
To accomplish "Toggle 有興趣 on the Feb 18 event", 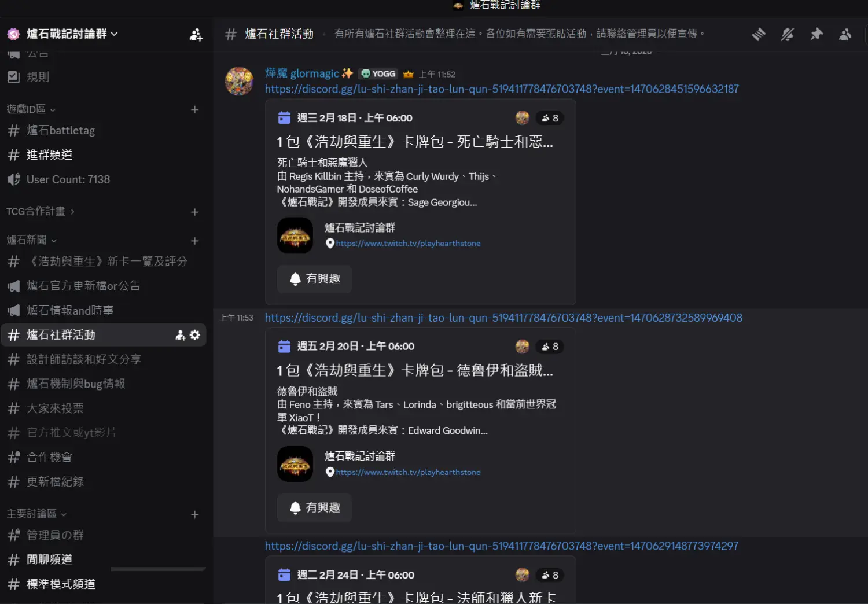I will pos(314,279).
